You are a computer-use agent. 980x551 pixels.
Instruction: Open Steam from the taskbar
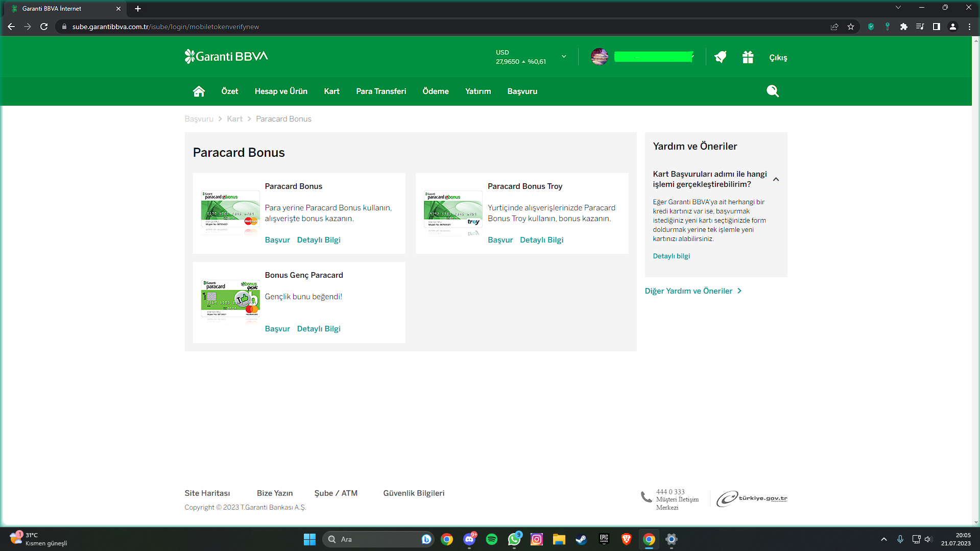(581, 539)
